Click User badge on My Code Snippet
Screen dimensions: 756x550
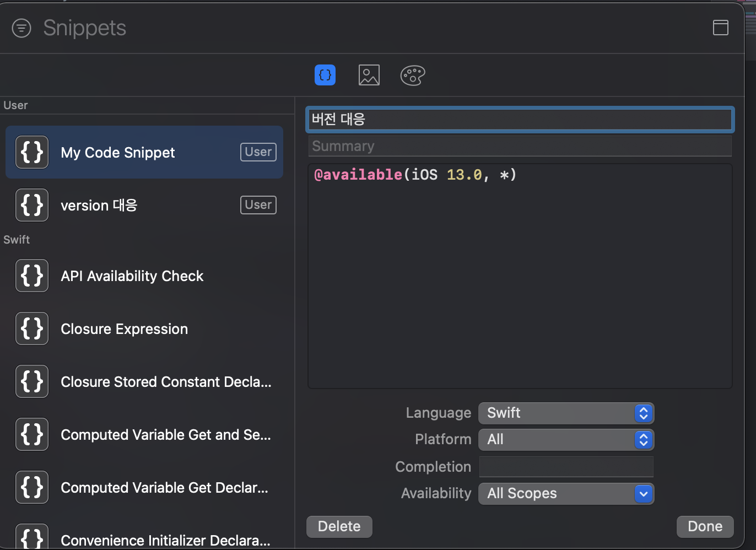(x=258, y=152)
